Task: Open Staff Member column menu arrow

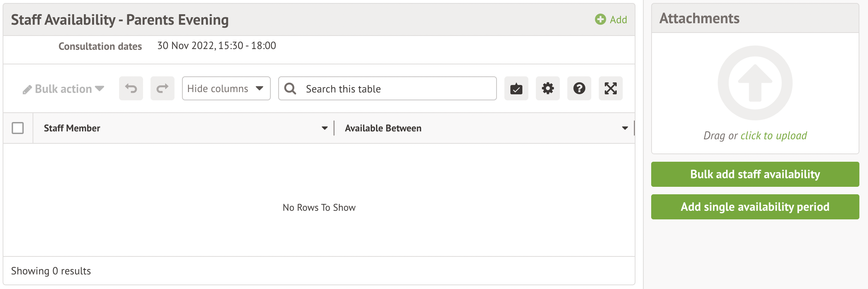Action: tap(325, 128)
